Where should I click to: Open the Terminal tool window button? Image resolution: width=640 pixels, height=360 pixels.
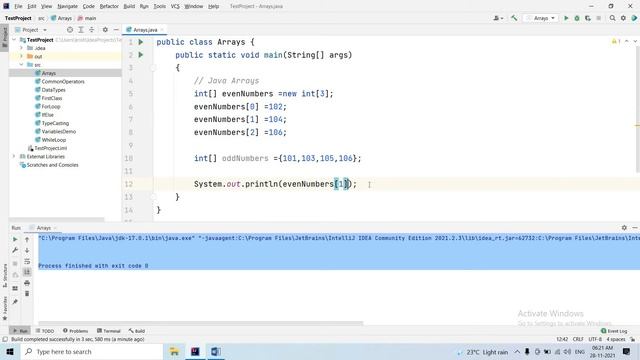(109, 331)
